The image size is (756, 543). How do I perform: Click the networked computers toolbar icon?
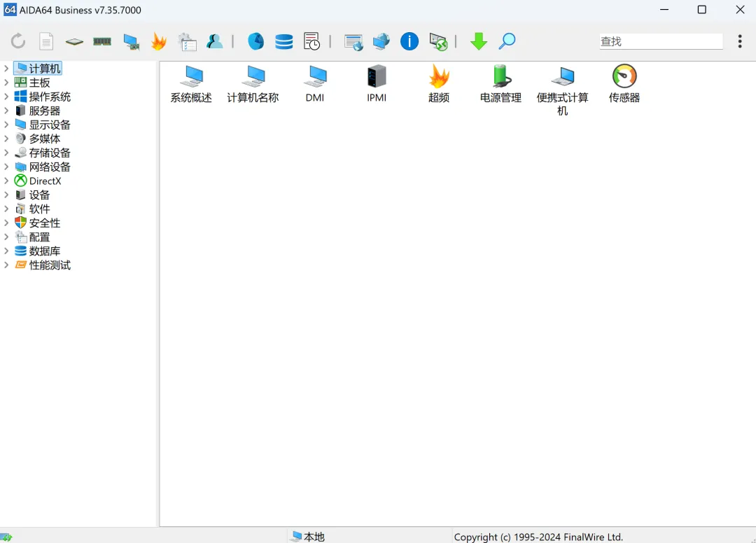coord(381,41)
